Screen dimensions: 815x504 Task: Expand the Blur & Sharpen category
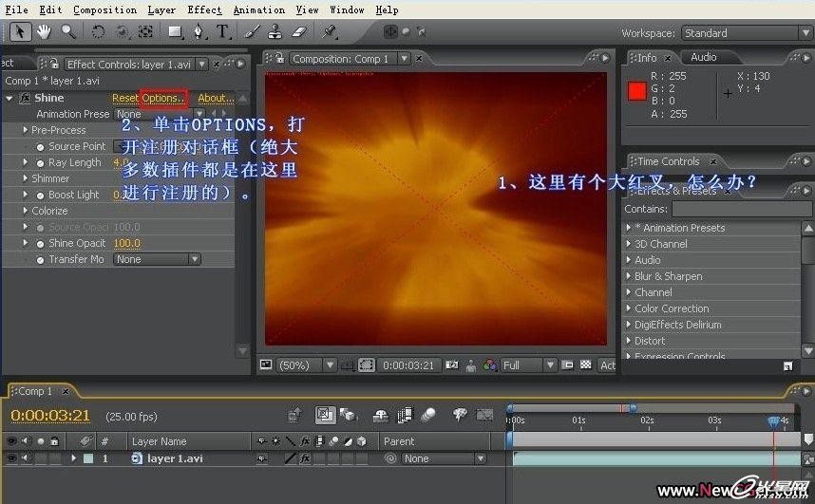[x=629, y=276]
